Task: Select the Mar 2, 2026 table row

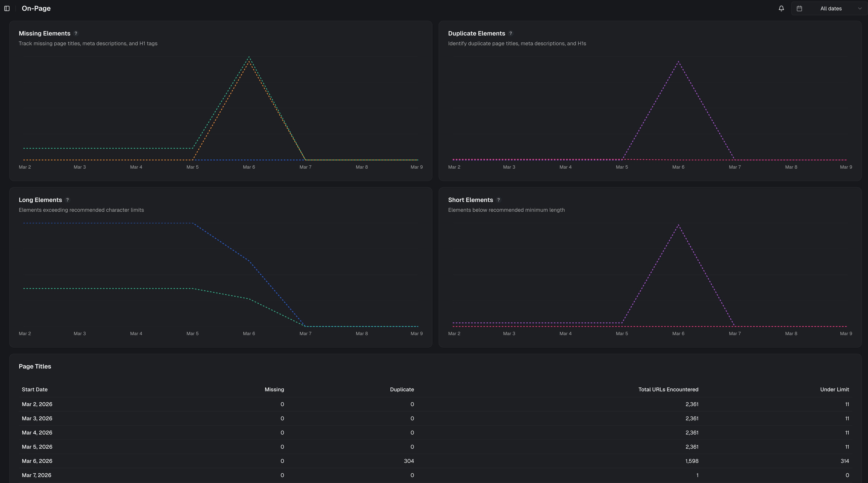Action: coord(37,404)
